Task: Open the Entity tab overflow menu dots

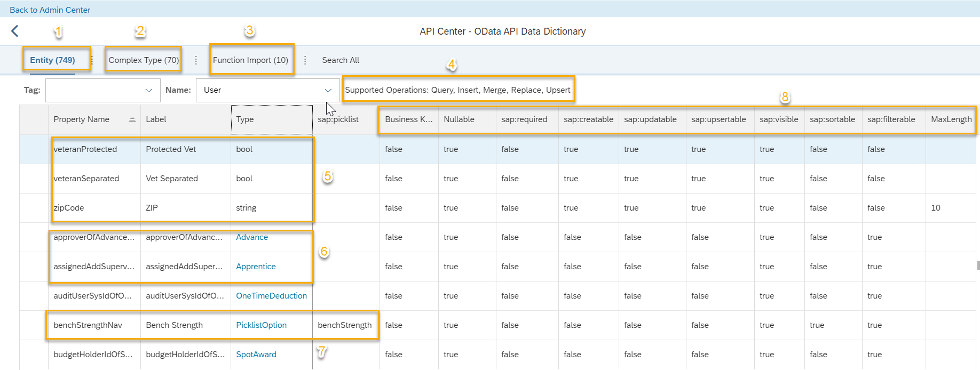Action: coord(92,60)
